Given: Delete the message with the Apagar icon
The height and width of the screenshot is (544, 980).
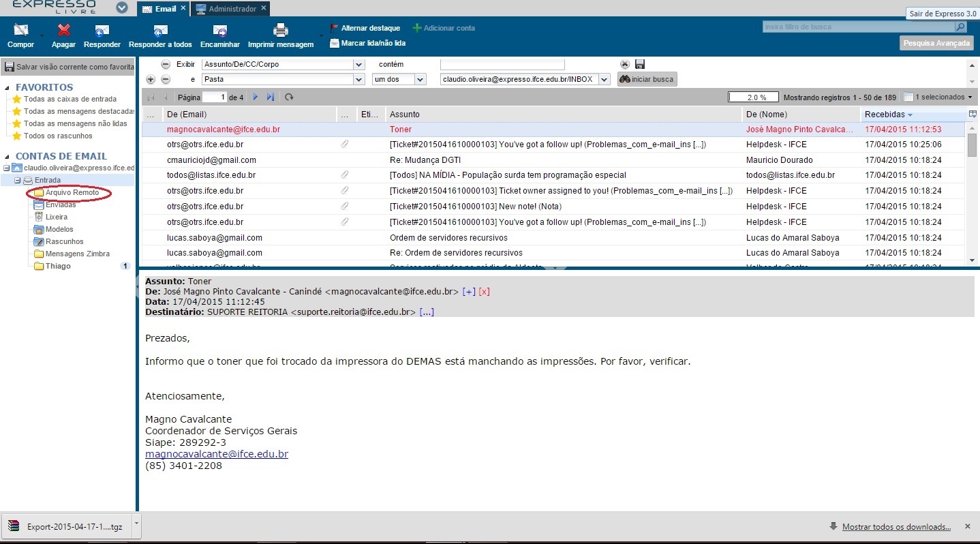Looking at the screenshot, I should click(x=64, y=31).
